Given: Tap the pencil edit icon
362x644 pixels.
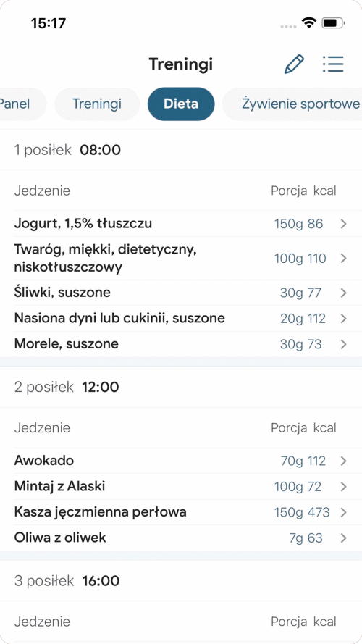Looking at the screenshot, I should point(294,64).
